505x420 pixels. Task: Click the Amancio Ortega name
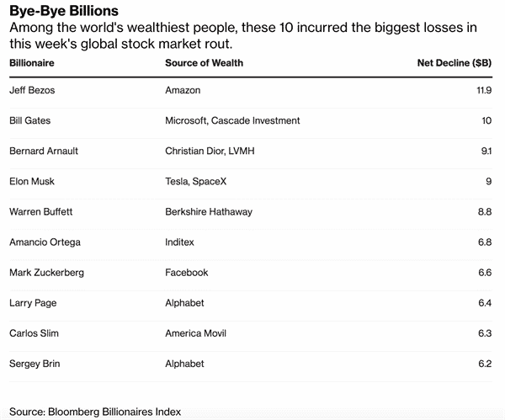click(45, 242)
